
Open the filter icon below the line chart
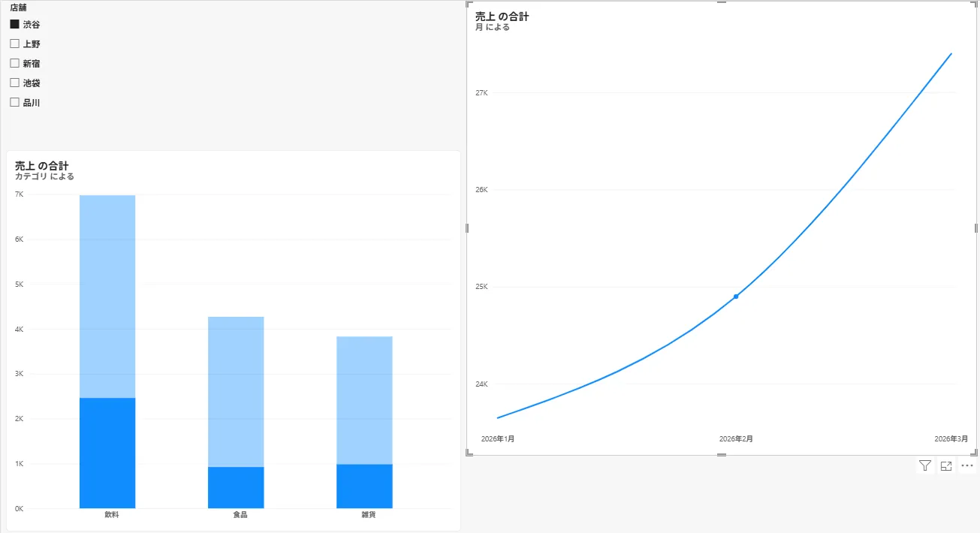click(x=925, y=466)
